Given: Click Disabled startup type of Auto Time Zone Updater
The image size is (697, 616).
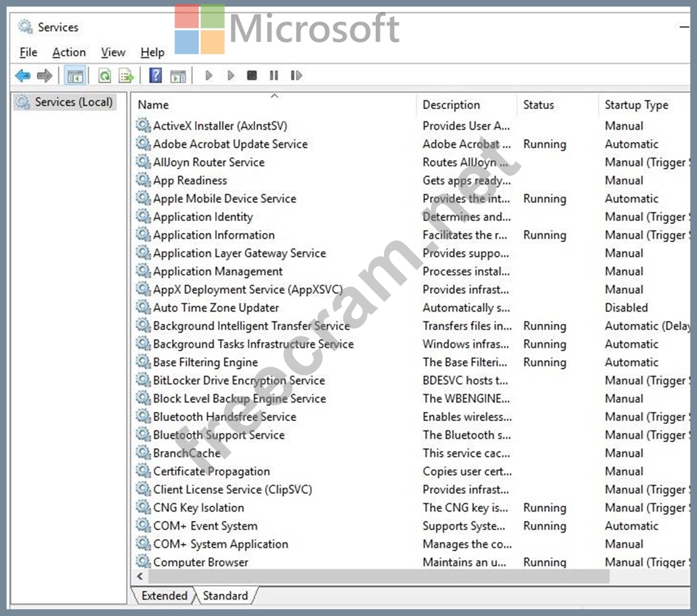Looking at the screenshot, I should click(x=626, y=308).
